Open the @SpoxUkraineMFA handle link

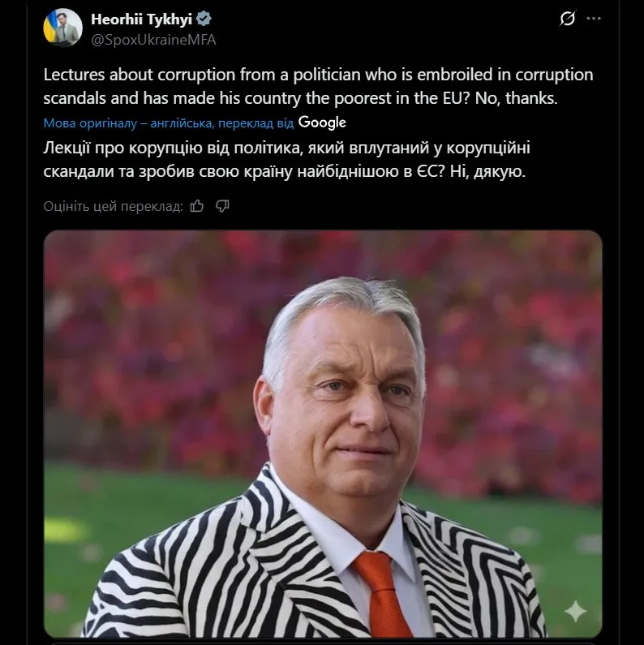point(153,39)
